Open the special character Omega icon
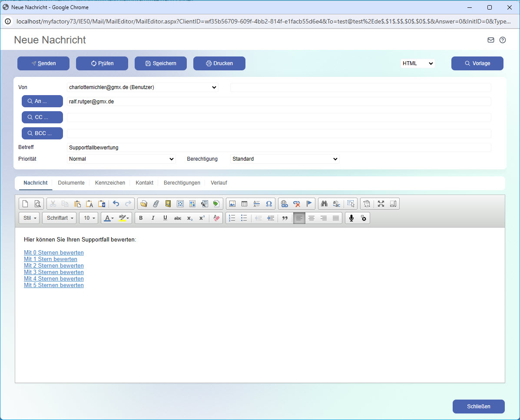The image size is (520, 420). 269,204
